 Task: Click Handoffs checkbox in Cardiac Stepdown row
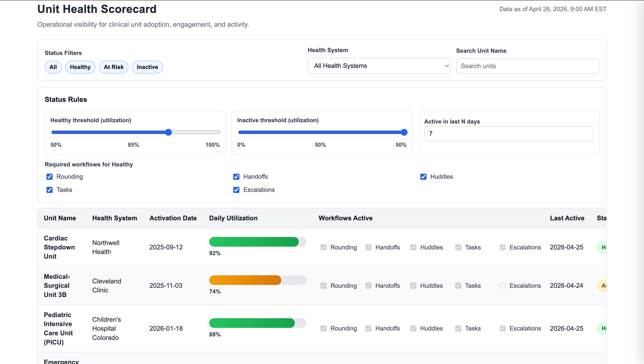(x=368, y=247)
